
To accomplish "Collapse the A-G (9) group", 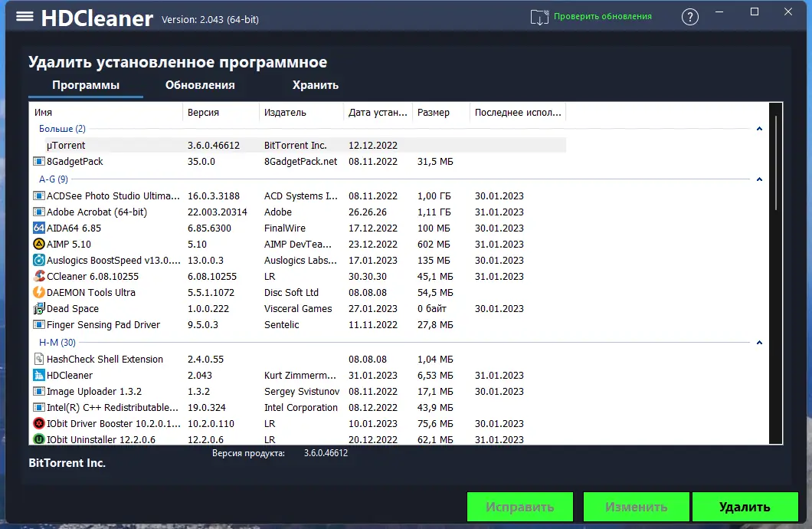I will tap(759, 179).
